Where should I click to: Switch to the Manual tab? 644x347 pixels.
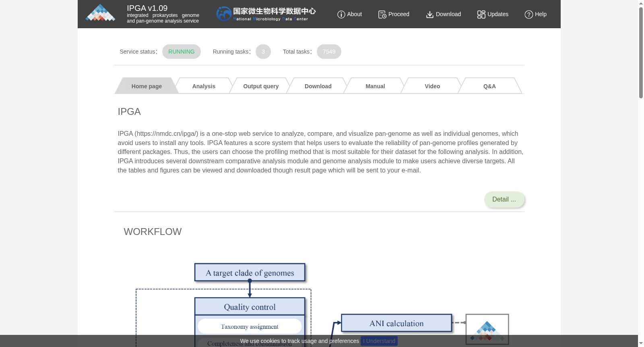[375, 86]
